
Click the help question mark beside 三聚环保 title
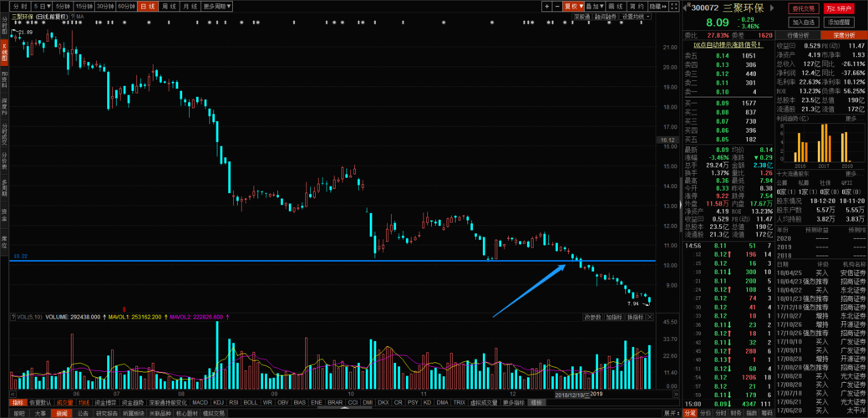coord(72,17)
